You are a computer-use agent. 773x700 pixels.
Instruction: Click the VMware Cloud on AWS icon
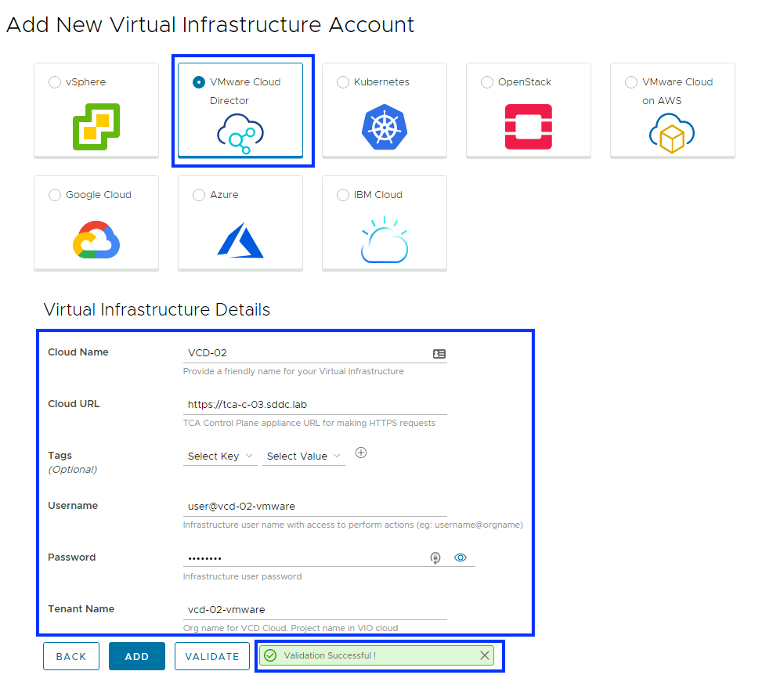(x=672, y=133)
